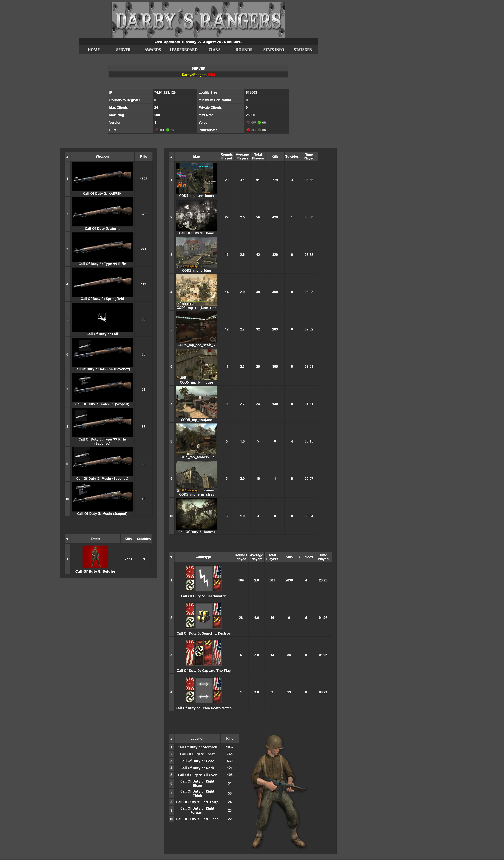The height and width of the screenshot is (860, 504).
Task: Click the red Soldier totals icon
Action: pos(95,557)
